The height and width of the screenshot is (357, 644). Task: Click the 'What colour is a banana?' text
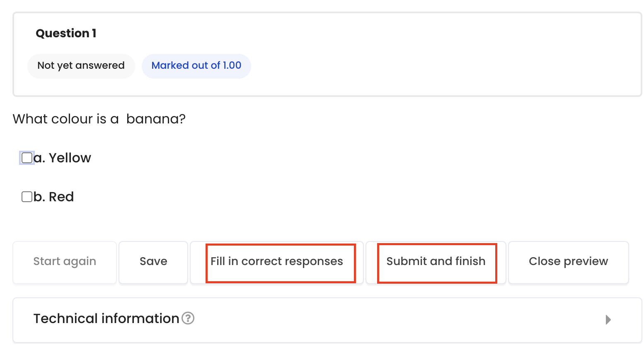(x=99, y=119)
